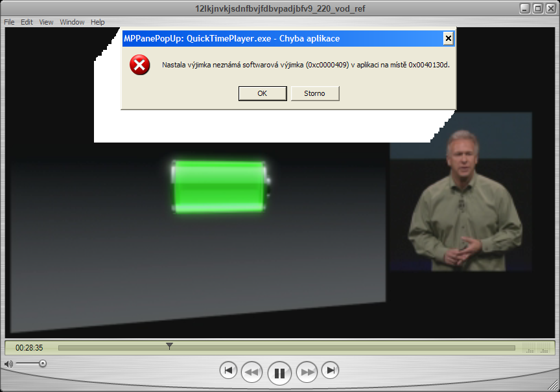This screenshot has width=560, height=392.
Task: Click the error message text about 0xc0000409
Action: click(x=306, y=65)
